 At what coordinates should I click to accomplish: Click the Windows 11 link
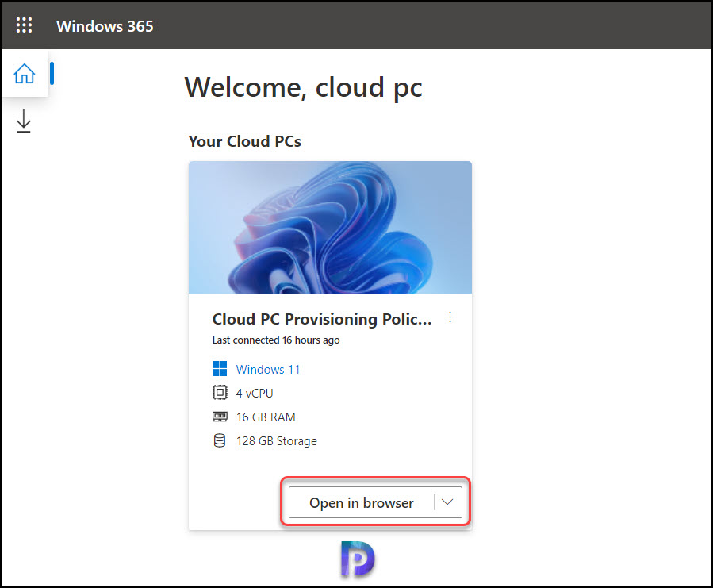click(x=268, y=369)
